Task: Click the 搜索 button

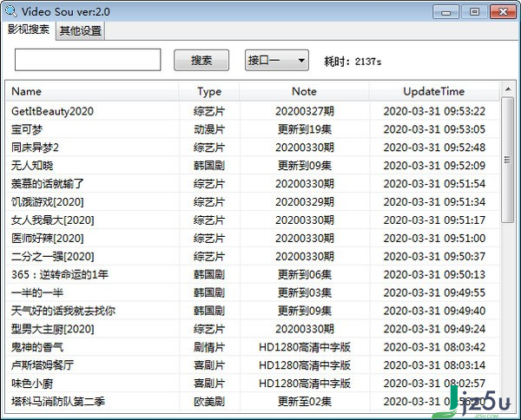Action: pos(201,60)
